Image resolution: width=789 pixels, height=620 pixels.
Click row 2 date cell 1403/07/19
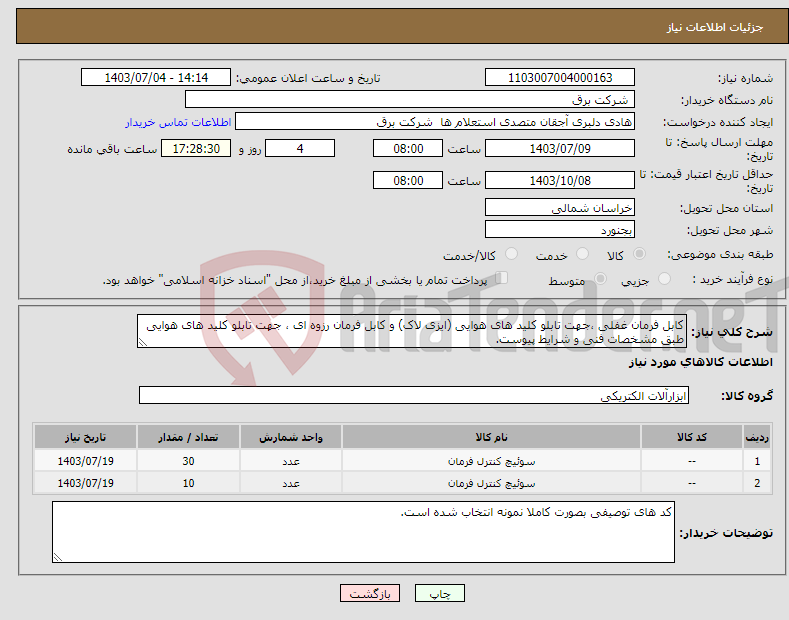click(x=86, y=483)
